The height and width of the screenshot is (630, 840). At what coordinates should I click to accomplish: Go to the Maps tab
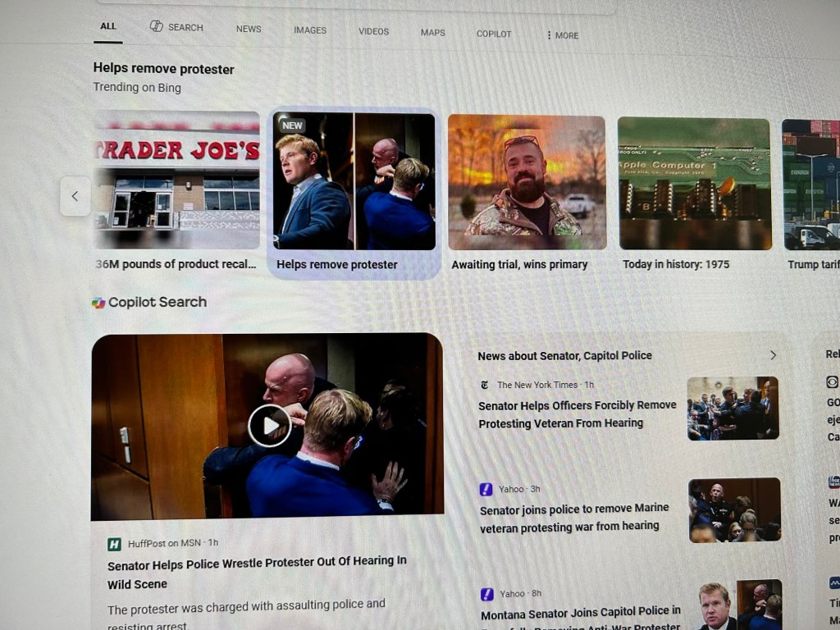[433, 33]
